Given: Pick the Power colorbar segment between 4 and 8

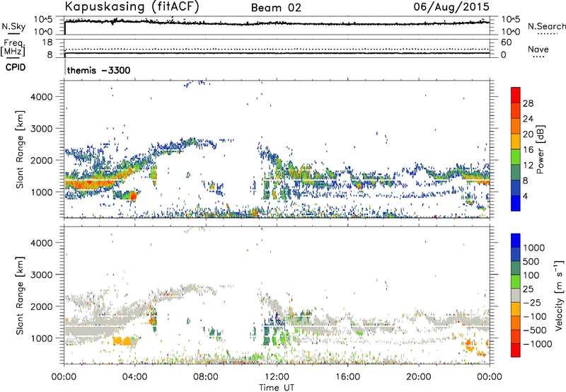Looking at the screenshot, I should (516, 188).
